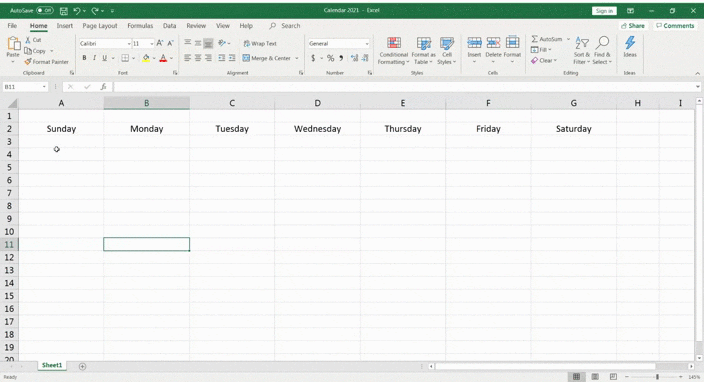The image size is (704, 382).
Task: Toggle Align Left alignment
Action: [188, 58]
